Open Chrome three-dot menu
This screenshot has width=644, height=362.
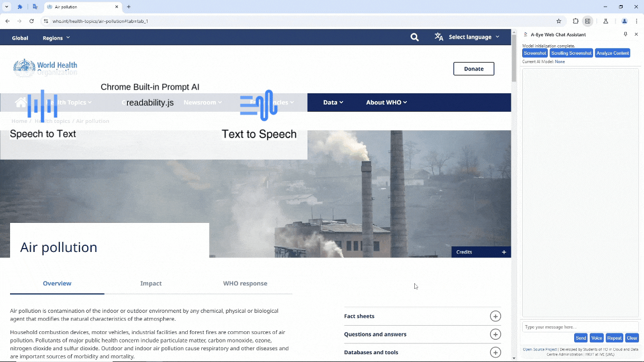pyautogui.click(x=637, y=21)
